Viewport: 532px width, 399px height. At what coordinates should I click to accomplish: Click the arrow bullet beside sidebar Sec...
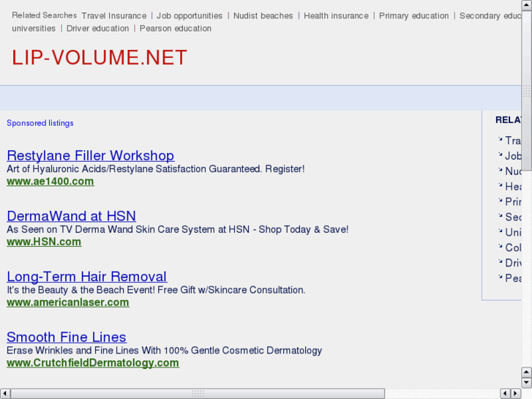coord(500,215)
